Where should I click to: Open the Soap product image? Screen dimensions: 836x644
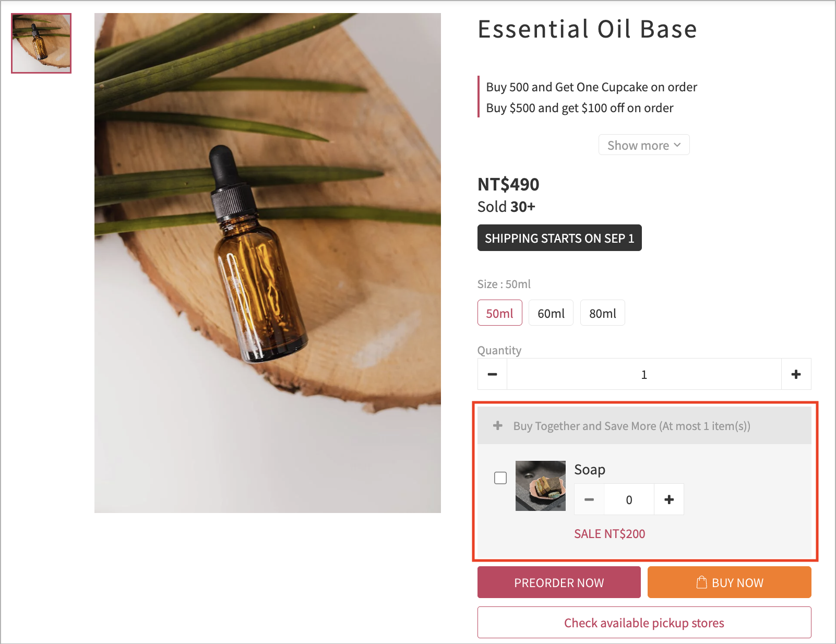(x=541, y=486)
